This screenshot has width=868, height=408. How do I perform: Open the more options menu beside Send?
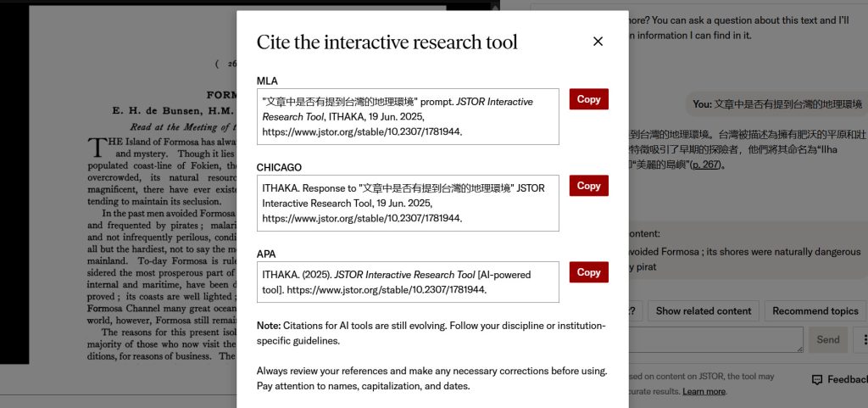pos(864,339)
